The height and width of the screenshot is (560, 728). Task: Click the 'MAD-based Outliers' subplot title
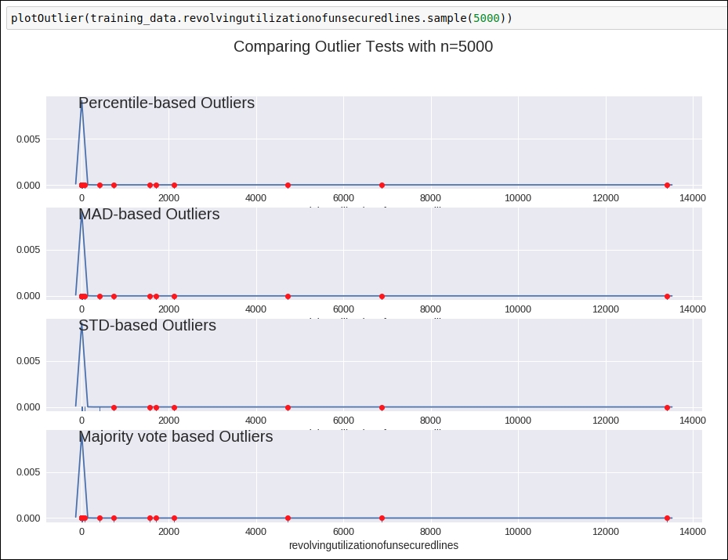(149, 214)
